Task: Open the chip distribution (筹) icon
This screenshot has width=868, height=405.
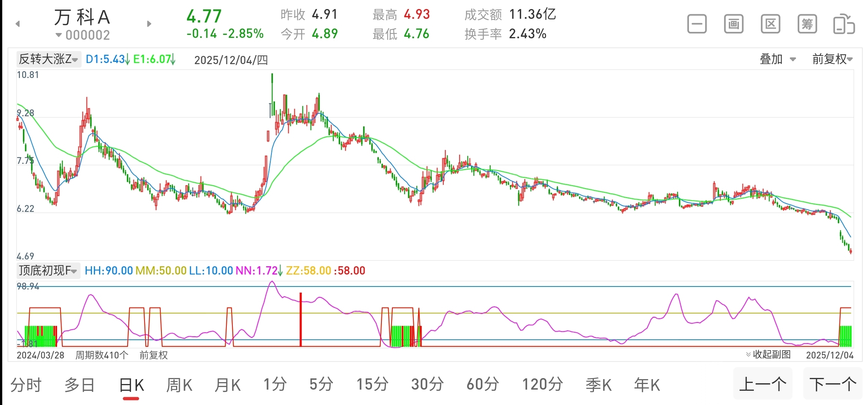Action: click(807, 24)
